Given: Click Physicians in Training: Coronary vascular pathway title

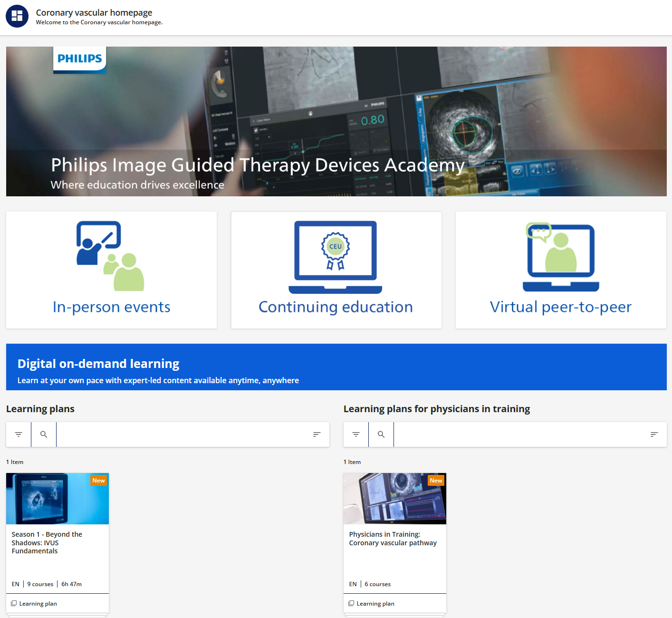Looking at the screenshot, I should click(x=393, y=539).
